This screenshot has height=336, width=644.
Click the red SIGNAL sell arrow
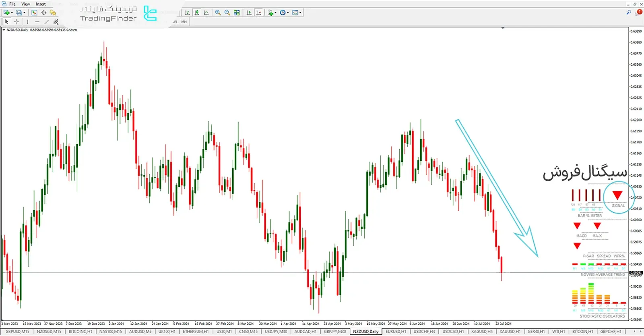pos(617,196)
